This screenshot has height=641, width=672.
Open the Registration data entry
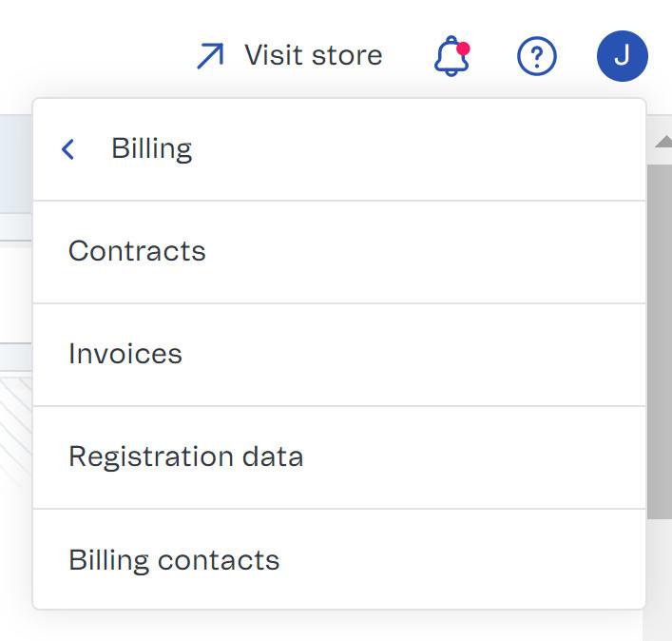coord(186,456)
